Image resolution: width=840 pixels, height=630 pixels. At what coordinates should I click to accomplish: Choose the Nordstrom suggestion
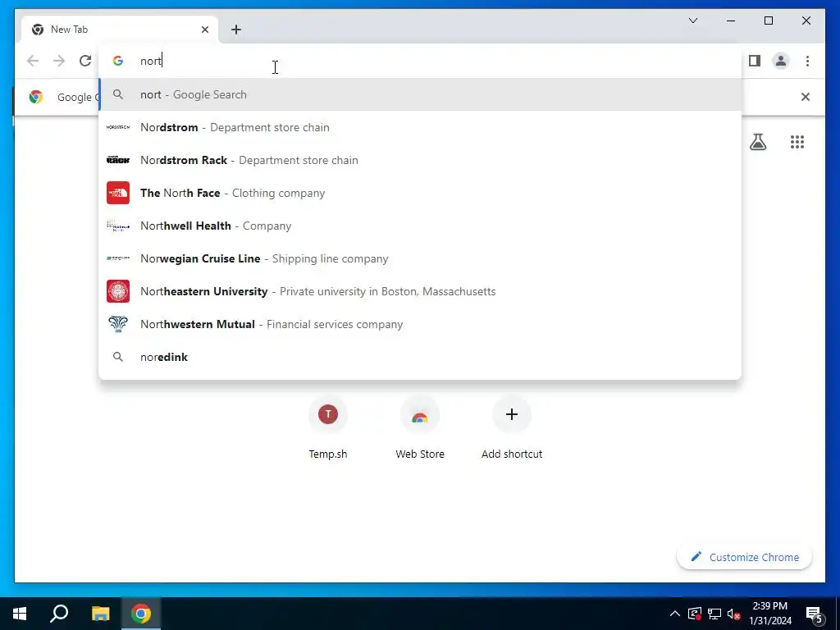[x=420, y=127]
